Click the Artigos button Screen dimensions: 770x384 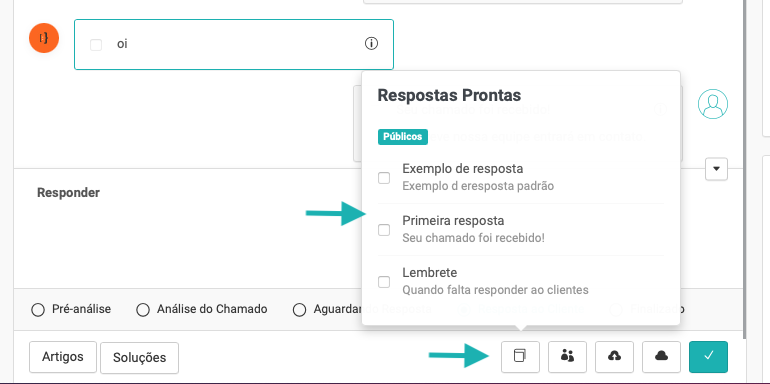(x=63, y=357)
